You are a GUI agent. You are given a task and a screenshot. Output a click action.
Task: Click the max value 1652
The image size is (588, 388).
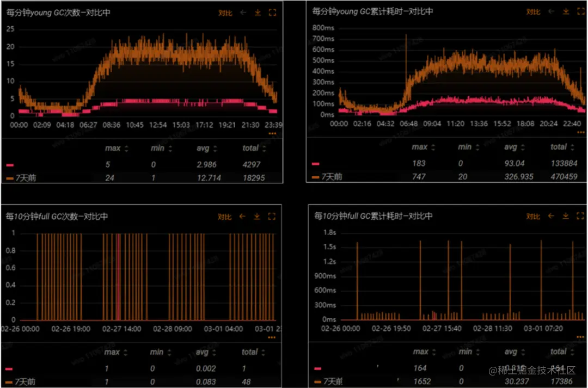(x=422, y=381)
